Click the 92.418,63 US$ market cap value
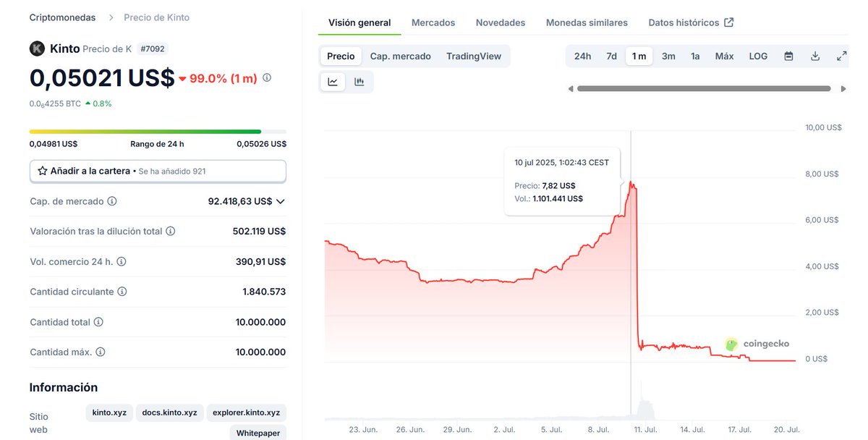868x440 pixels. click(x=240, y=201)
